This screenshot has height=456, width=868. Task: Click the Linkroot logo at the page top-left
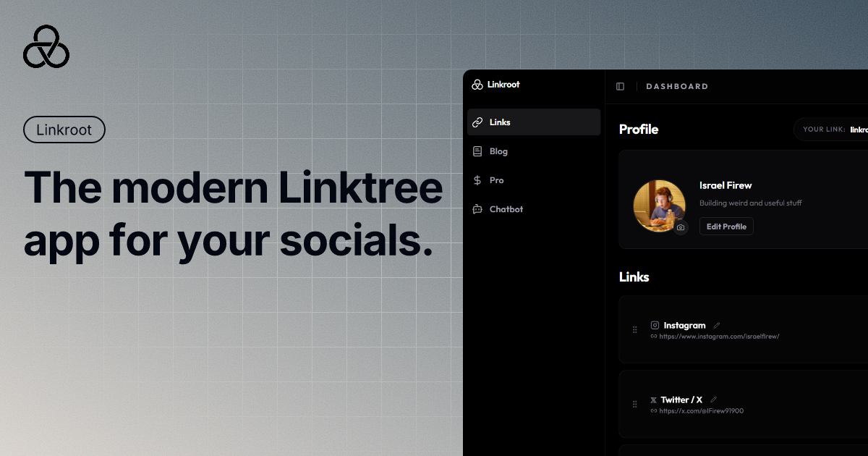tap(46, 46)
